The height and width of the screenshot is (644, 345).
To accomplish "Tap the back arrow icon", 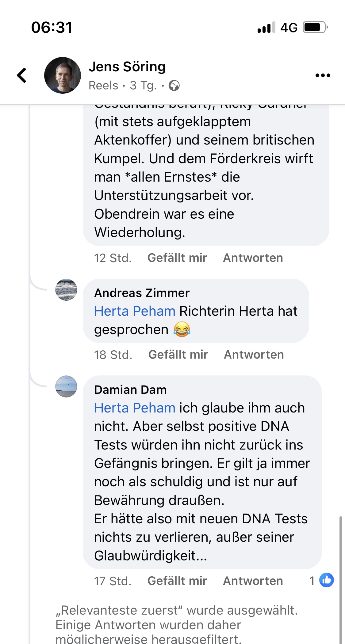I will [x=21, y=75].
